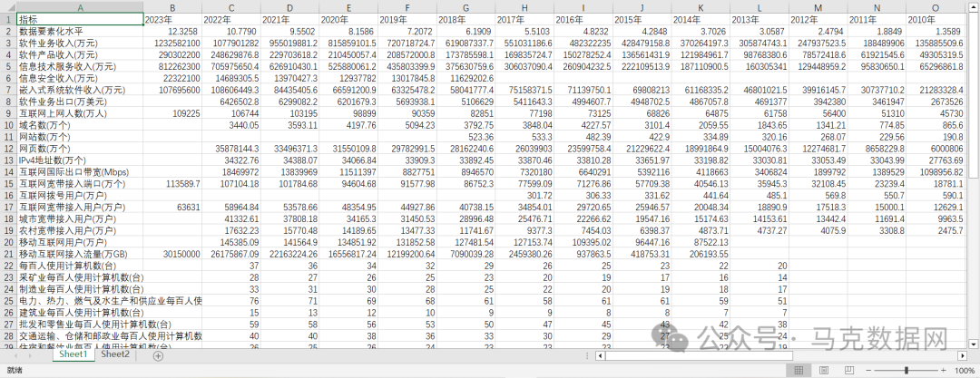980x378 pixels.
Task: Select cell 互联网国际出口带宽(Mbps)
Action: (x=79, y=172)
